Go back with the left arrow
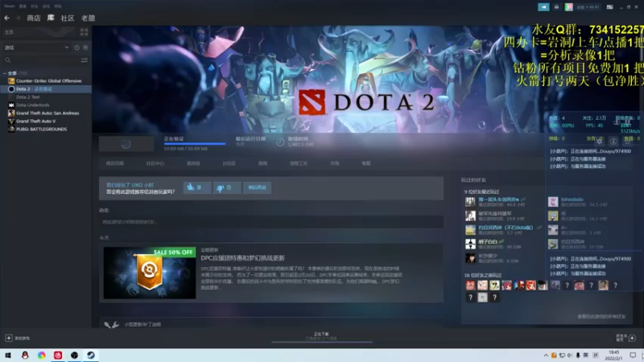The width and height of the screenshot is (644, 362). pyautogui.click(x=7, y=18)
